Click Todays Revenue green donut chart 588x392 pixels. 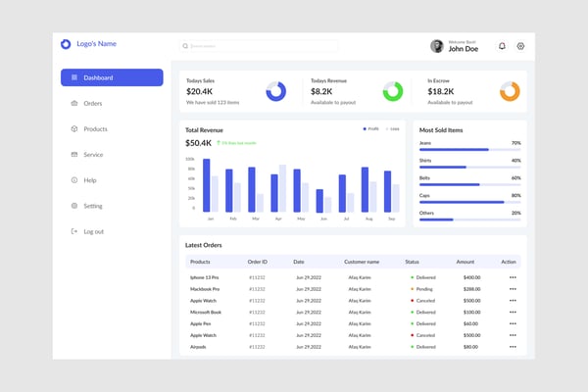[x=393, y=91]
